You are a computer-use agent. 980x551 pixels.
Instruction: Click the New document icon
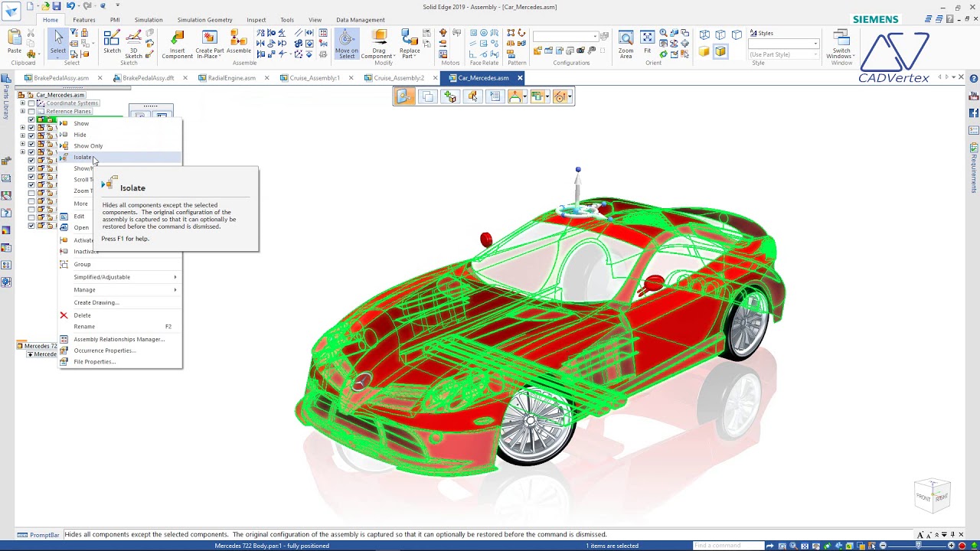[29, 6]
